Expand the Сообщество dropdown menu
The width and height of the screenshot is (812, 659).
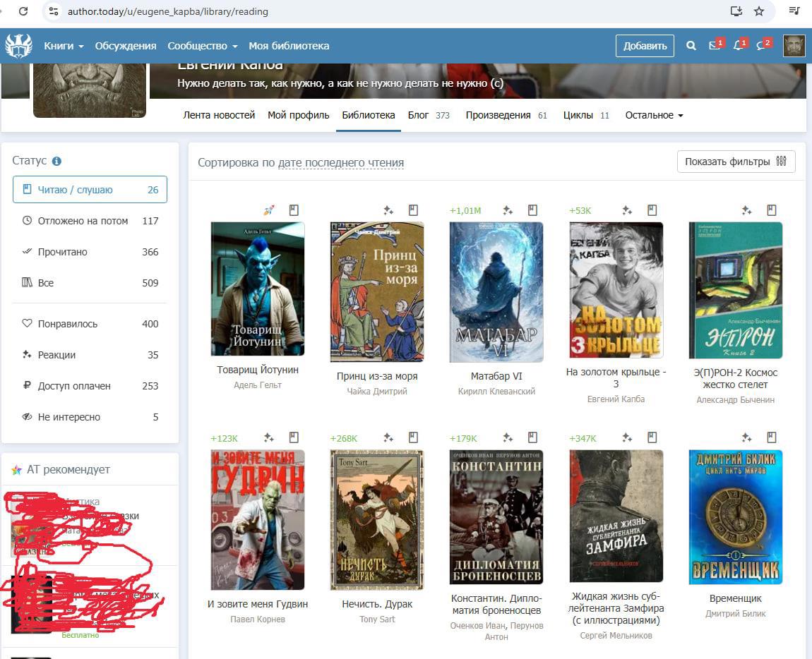202,46
